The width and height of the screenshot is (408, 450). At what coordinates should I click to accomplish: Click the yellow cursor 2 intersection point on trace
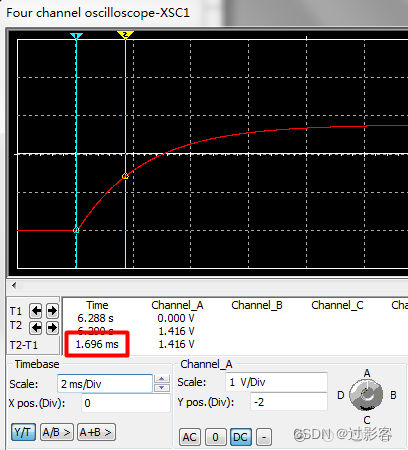coord(125,176)
